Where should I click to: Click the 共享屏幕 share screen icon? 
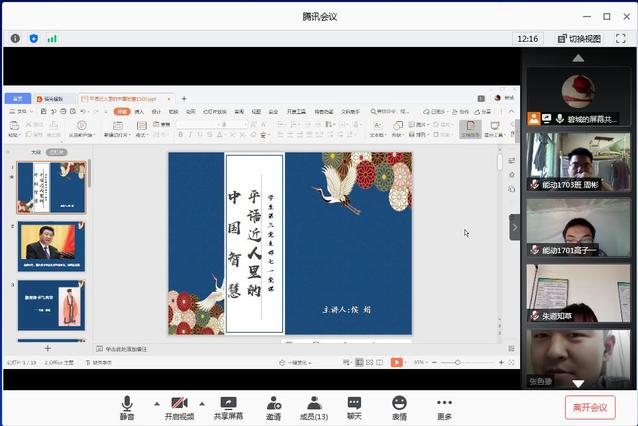[x=228, y=403]
